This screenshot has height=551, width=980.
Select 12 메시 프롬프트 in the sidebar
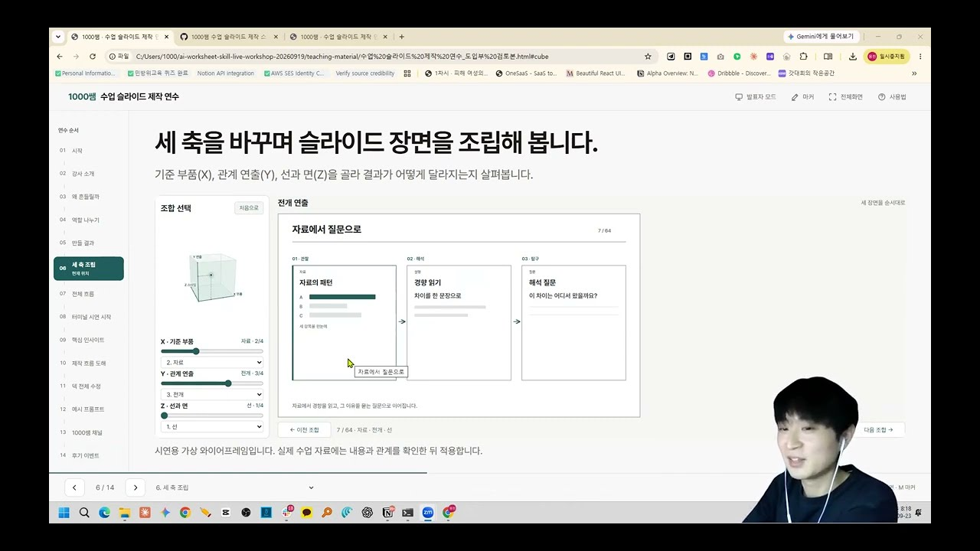88,409
